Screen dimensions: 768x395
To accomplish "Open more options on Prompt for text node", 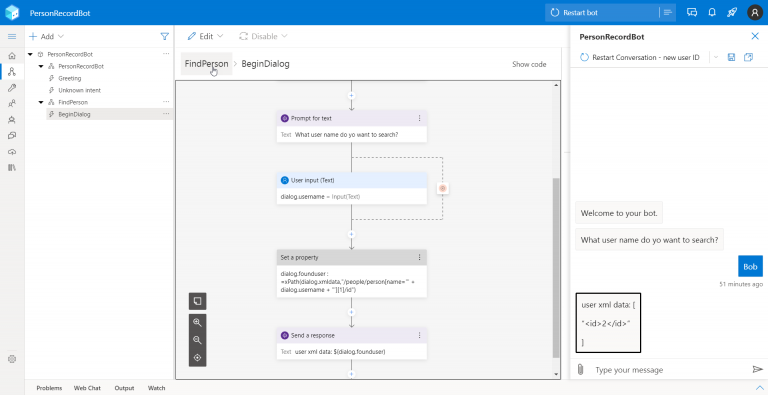I will pos(419,118).
